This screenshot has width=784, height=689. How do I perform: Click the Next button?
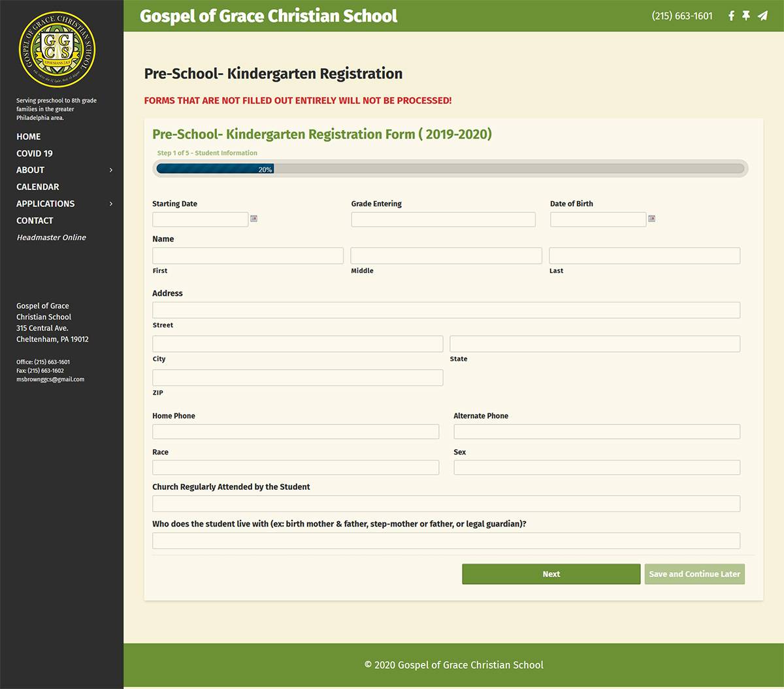551,574
